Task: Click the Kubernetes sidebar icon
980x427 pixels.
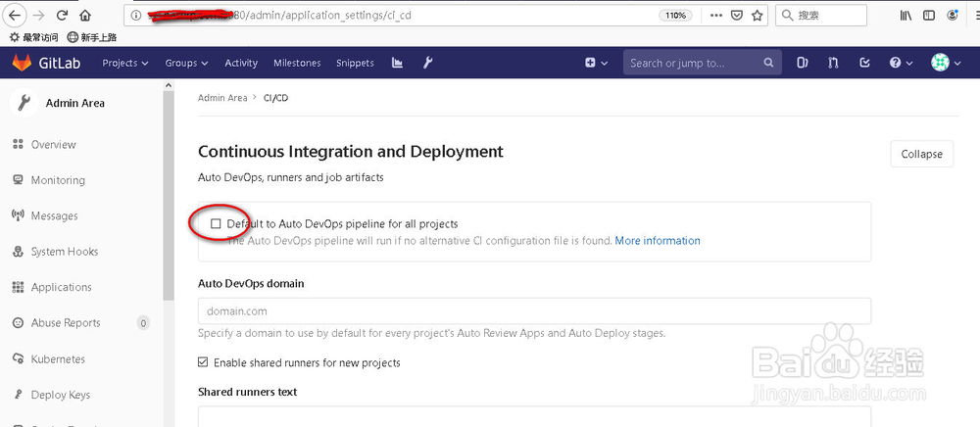Action: [18, 359]
